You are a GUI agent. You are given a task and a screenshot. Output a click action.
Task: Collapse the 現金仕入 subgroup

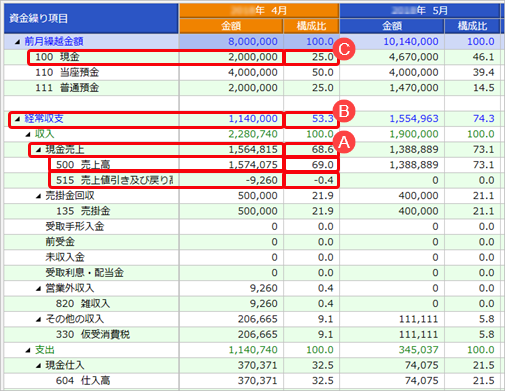38,366
